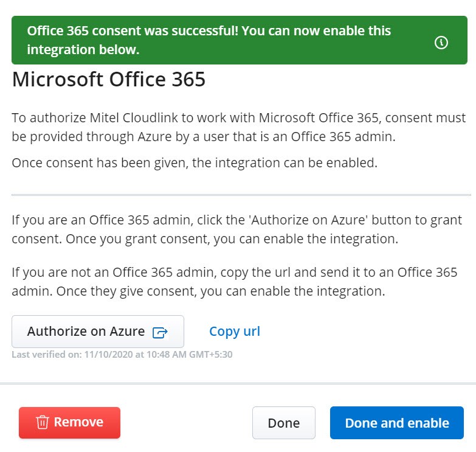The image size is (476, 452).
Task: Open Azure authorization with Authorize on Azure
Action: click(98, 332)
